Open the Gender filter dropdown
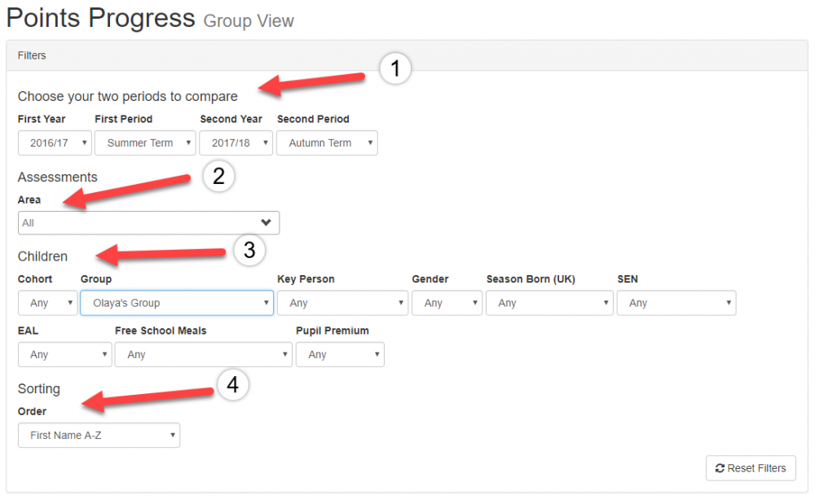Screen dimensions: 815x504 447,303
